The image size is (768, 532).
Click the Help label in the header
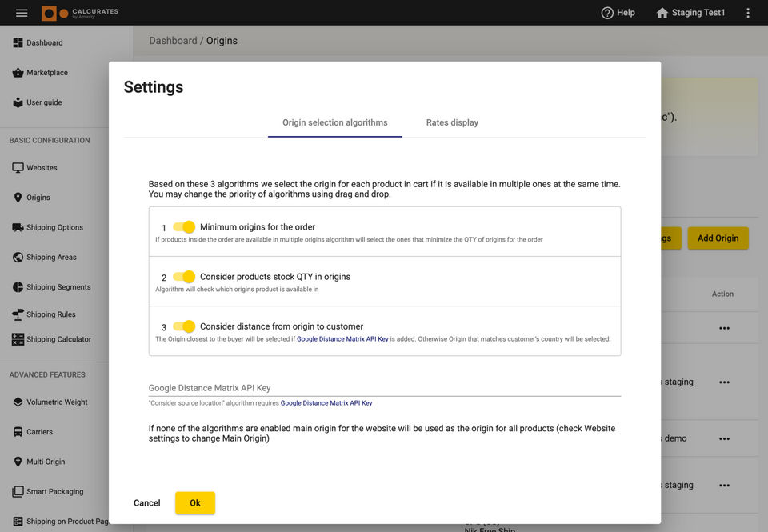tap(626, 13)
